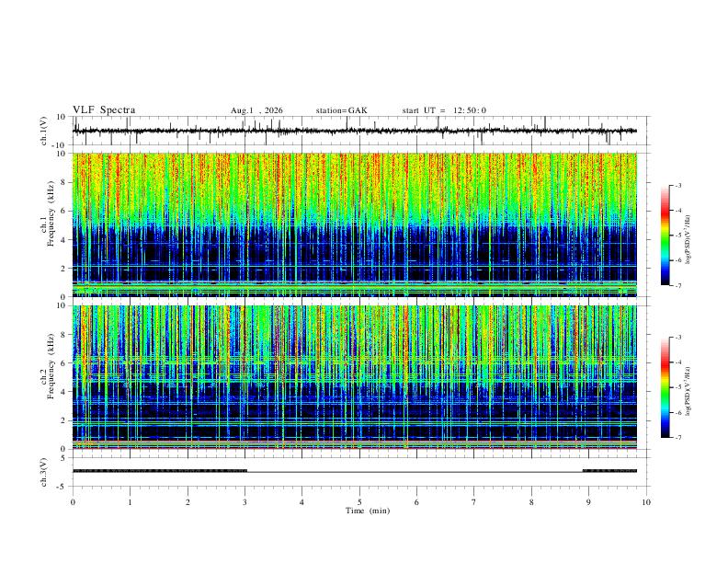
Task: Click the start UT 12:50:0 label
Action: pyautogui.click(x=444, y=110)
